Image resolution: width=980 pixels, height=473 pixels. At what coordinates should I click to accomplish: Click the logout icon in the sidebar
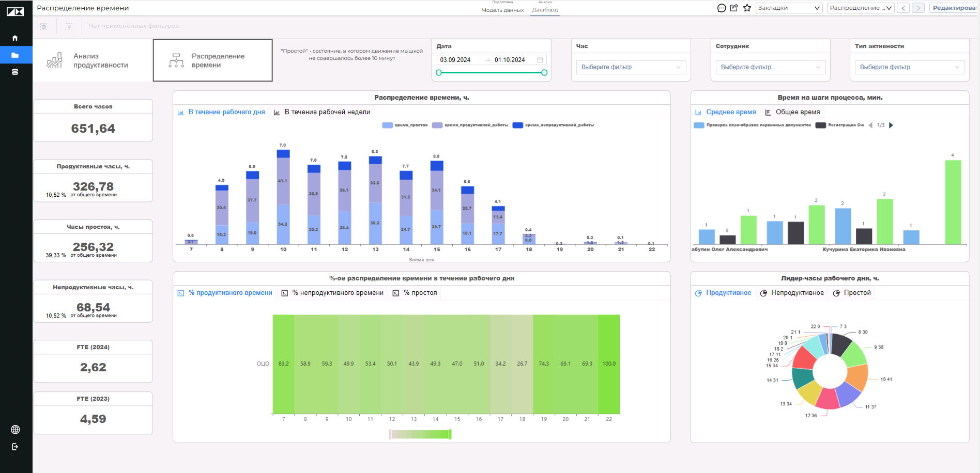pos(15,447)
